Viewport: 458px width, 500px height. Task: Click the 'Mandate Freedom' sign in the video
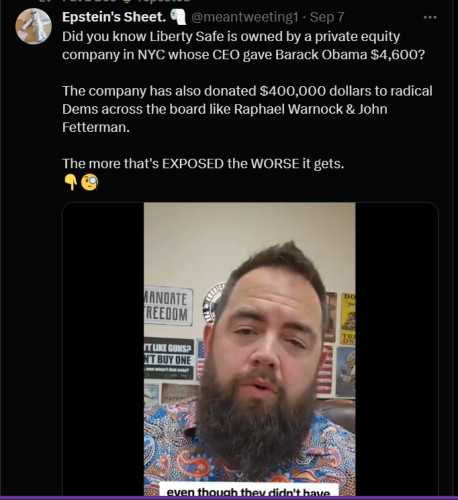(x=168, y=306)
